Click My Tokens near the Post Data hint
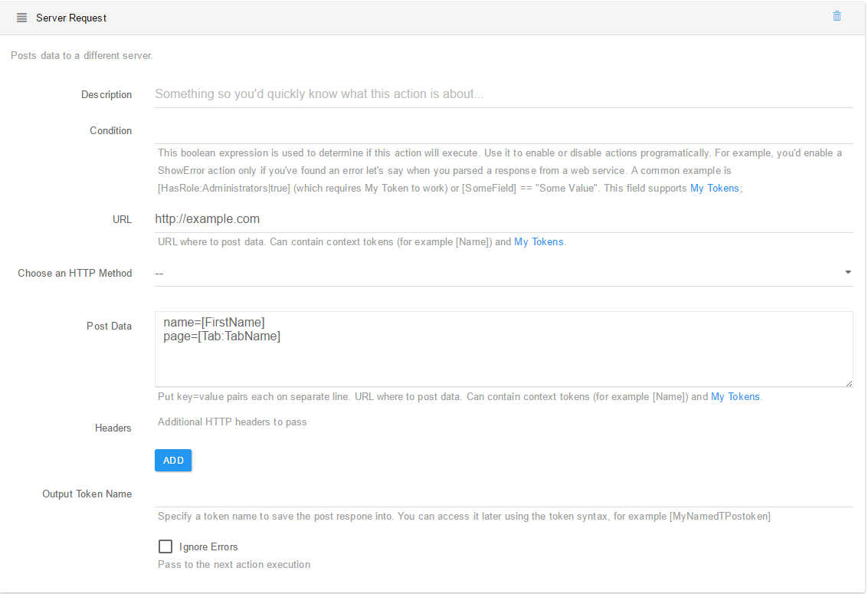 tap(735, 396)
